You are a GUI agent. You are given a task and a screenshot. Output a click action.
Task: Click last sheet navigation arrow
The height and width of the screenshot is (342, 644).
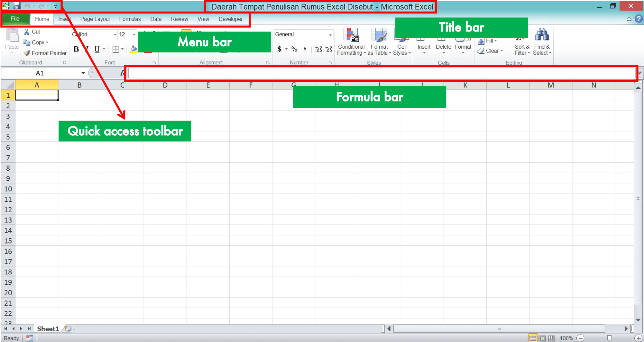[x=29, y=328]
